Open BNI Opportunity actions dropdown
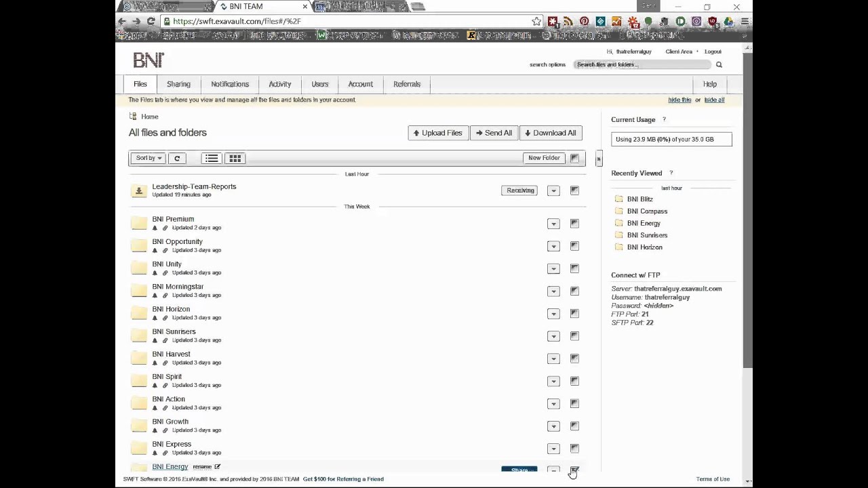Screen dimensions: 868x488 553,246
